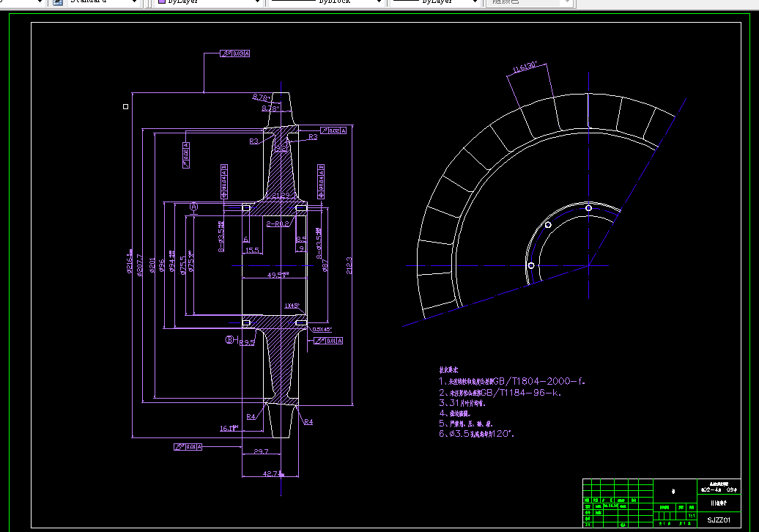Click bolt hole circle on horizontal centerline
This screenshot has width=759, height=532.
pyautogui.click(x=531, y=266)
